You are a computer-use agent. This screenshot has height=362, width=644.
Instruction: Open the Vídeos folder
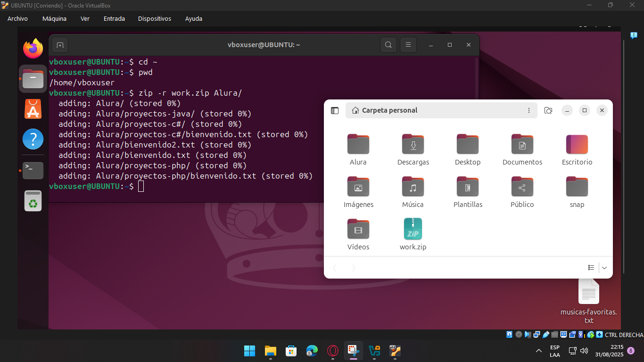[x=358, y=235]
